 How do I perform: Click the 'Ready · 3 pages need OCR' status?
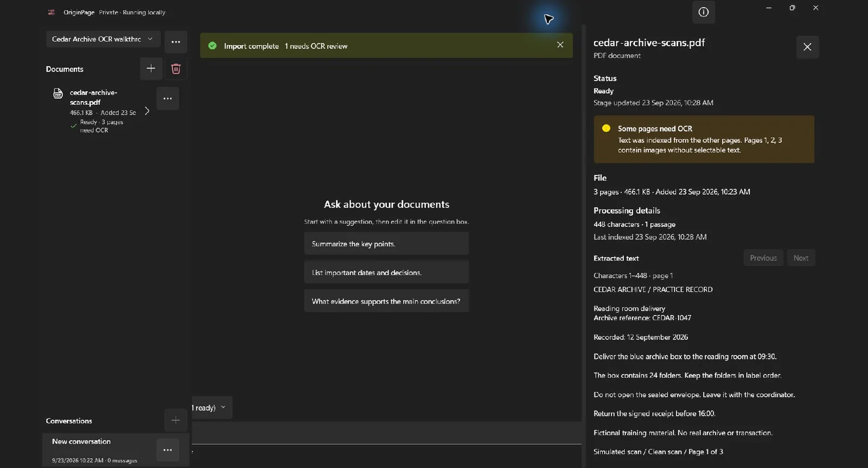tap(101, 126)
